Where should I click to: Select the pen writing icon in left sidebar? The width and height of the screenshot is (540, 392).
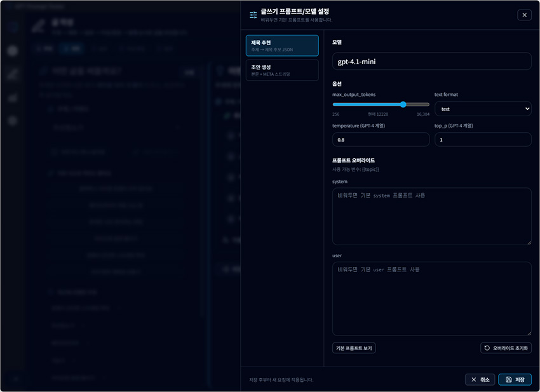(13, 74)
